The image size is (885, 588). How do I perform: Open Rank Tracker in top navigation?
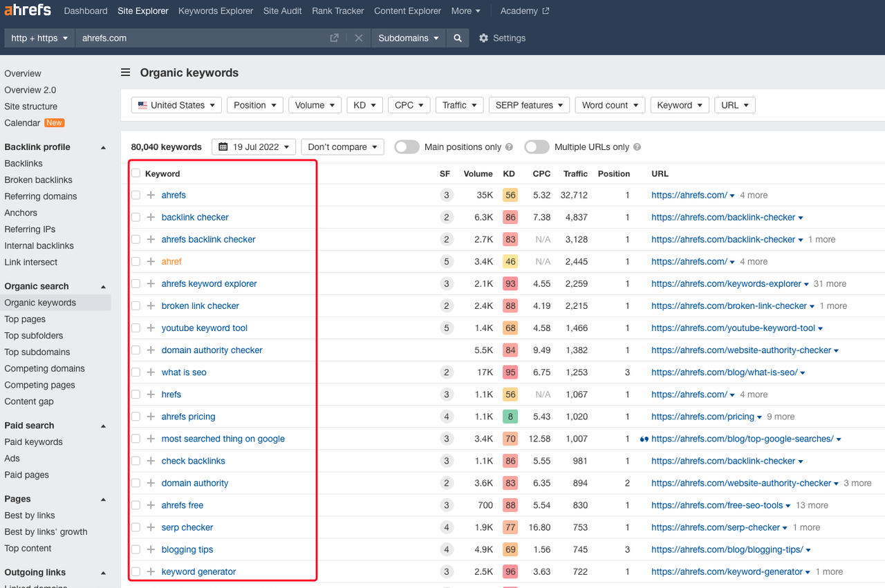[x=338, y=11]
